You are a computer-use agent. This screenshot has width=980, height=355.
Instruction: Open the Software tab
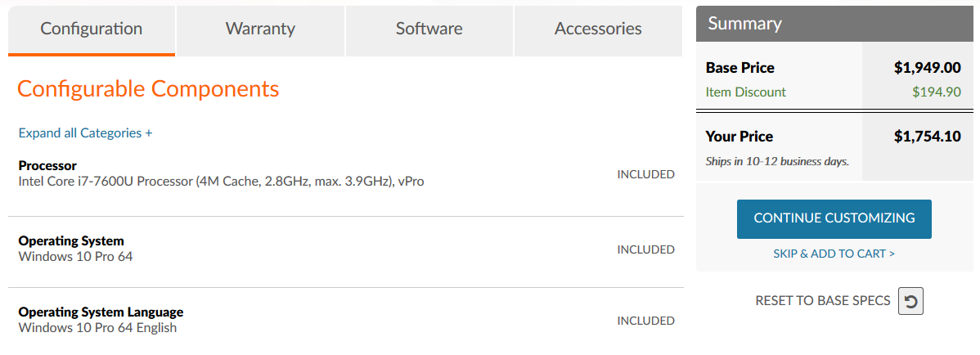click(429, 30)
